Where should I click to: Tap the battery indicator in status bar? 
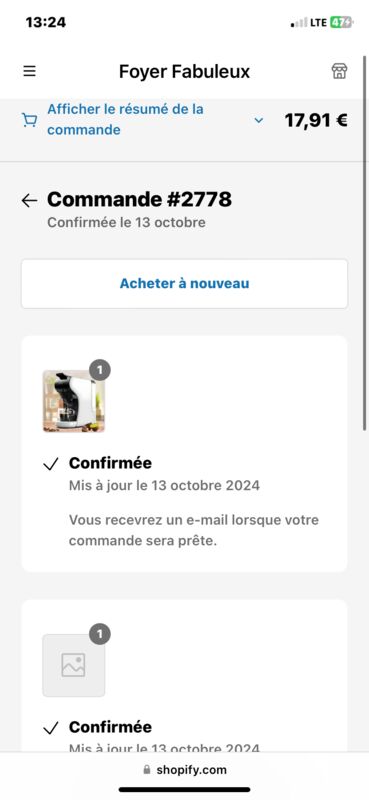point(341,22)
